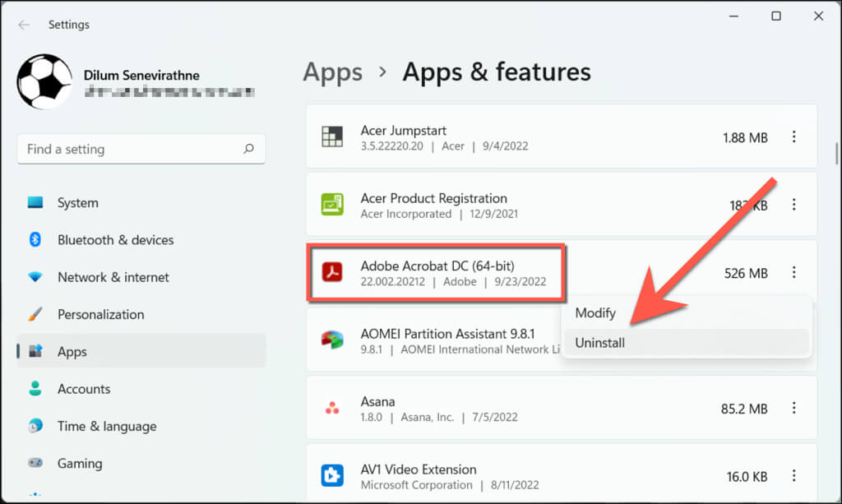The height and width of the screenshot is (504, 842).
Task: Expand options for AV1 Video Extension
Action: click(793, 475)
